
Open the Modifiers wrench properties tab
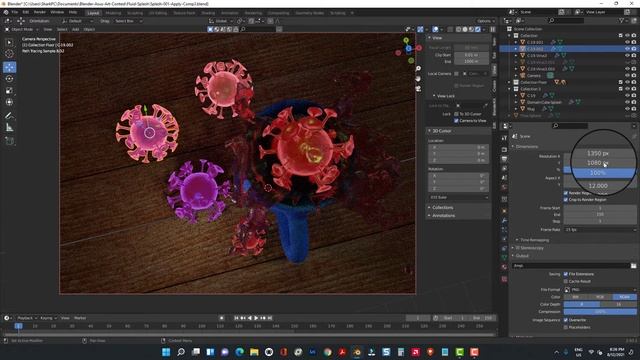[x=504, y=220]
